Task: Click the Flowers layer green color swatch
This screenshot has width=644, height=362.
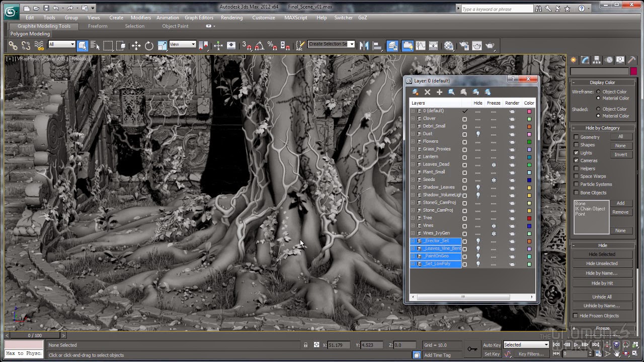Action: click(529, 142)
